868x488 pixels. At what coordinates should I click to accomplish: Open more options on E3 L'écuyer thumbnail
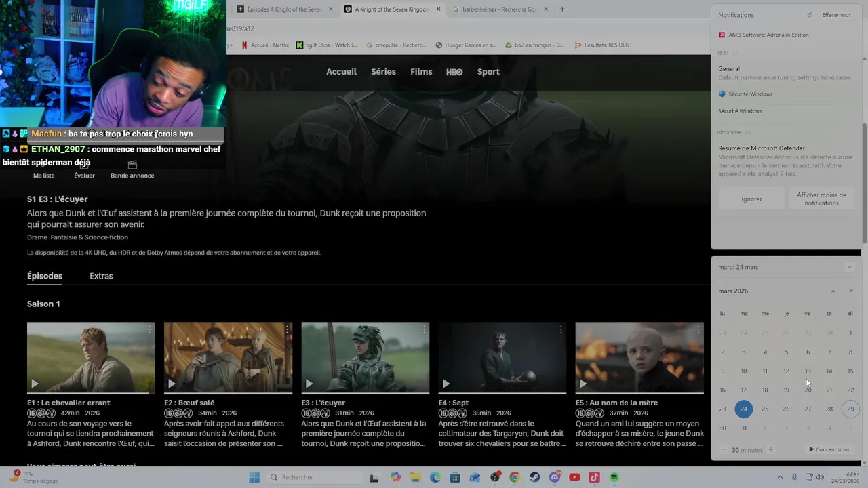pos(424,329)
